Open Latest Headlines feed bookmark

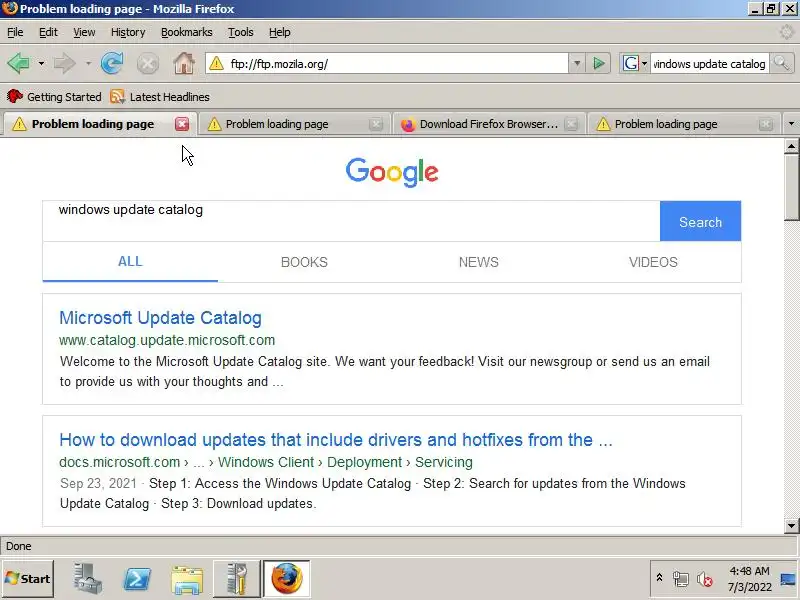[160, 96]
